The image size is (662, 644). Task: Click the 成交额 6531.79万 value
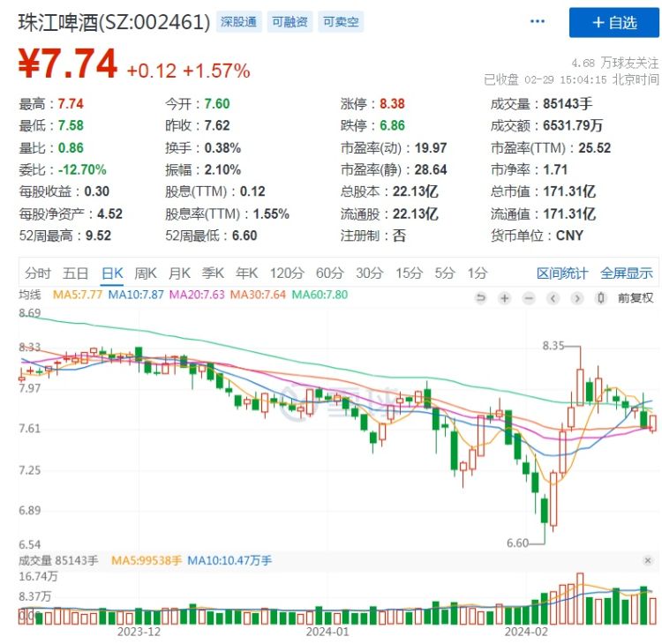coord(573,126)
